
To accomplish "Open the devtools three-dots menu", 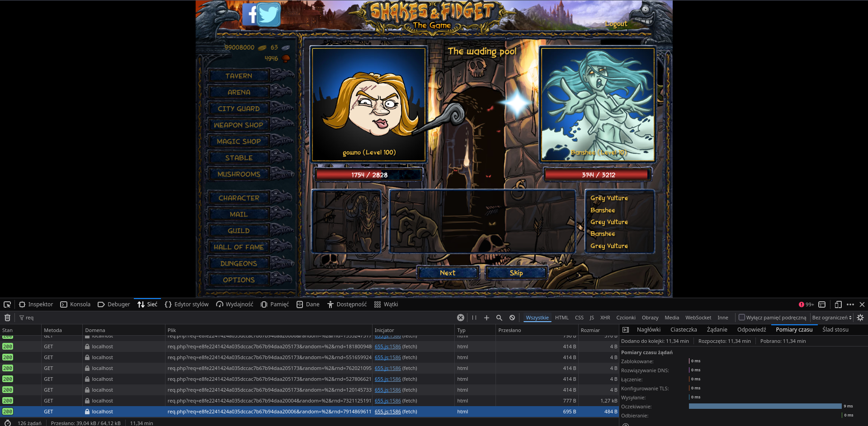I will coord(850,304).
